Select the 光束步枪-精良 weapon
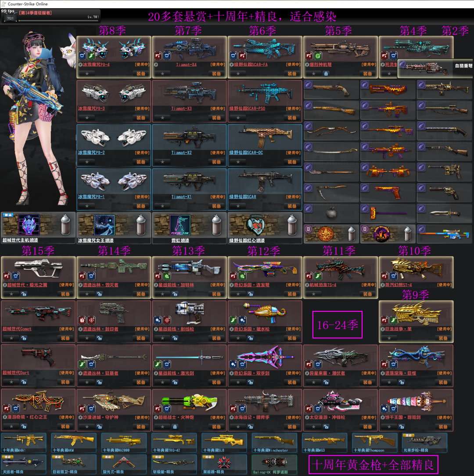The width and height of the screenshot is (474, 476). pos(425,443)
